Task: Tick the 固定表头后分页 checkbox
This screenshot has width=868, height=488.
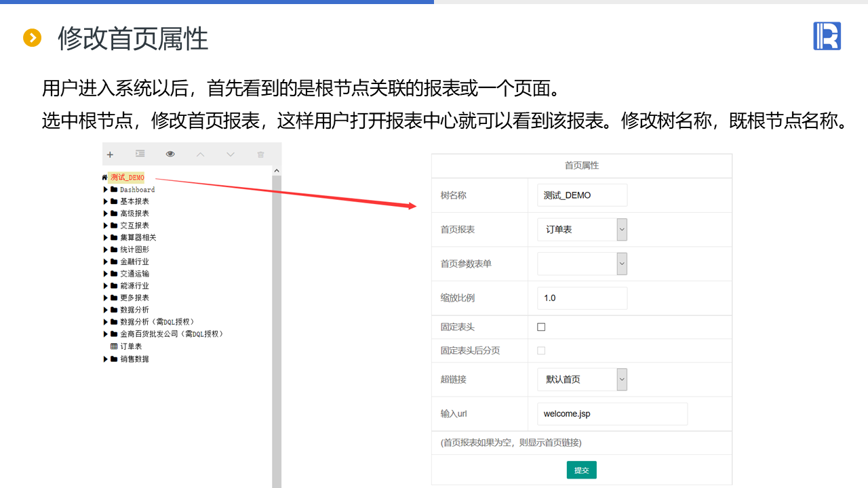Action: (x=541, y=350)
